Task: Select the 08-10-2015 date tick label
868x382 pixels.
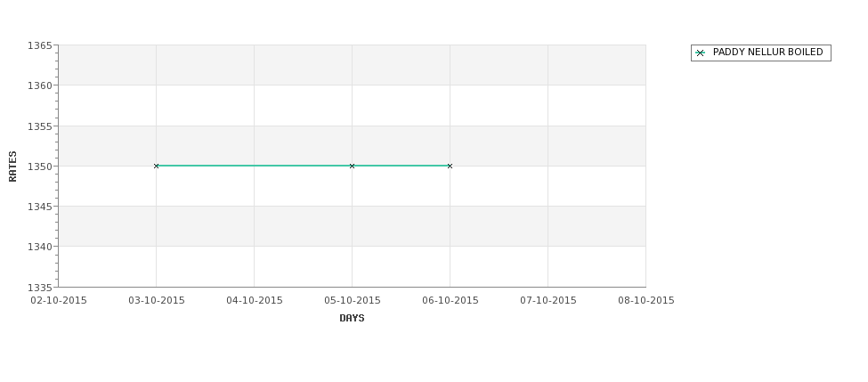Action: click(646, 301)
